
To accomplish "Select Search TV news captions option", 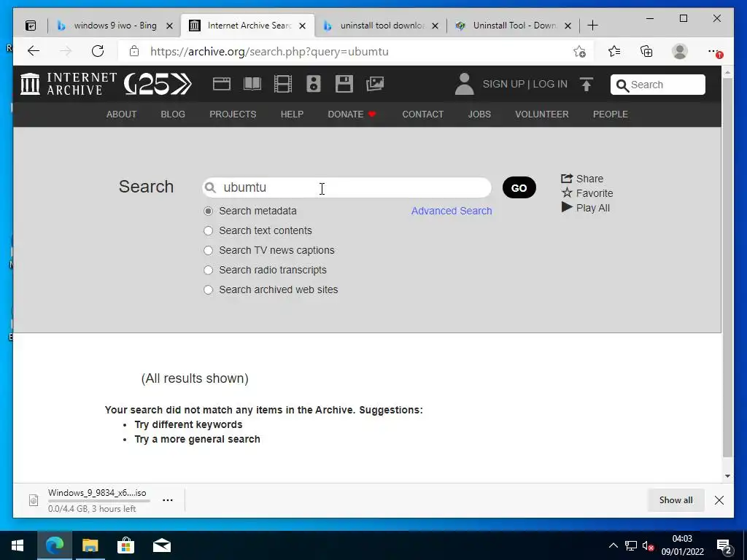I will pos(208,251).
